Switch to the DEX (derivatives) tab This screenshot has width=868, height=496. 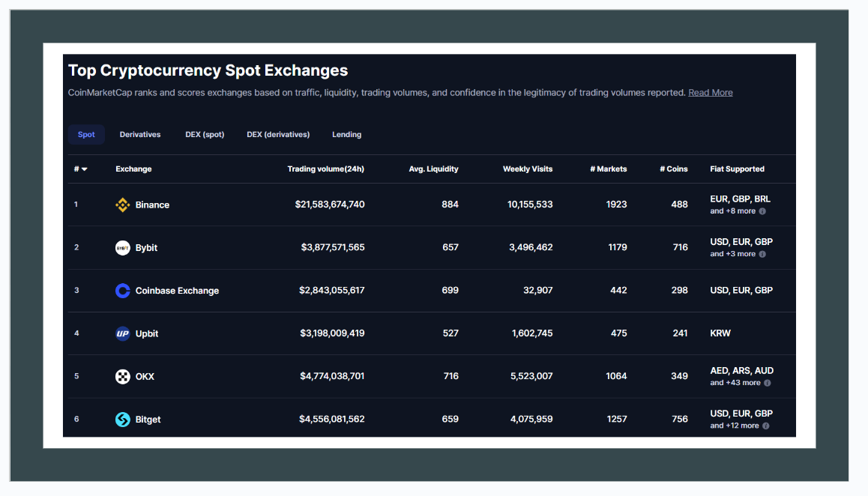pyautogui.click(x=278, y=135)
